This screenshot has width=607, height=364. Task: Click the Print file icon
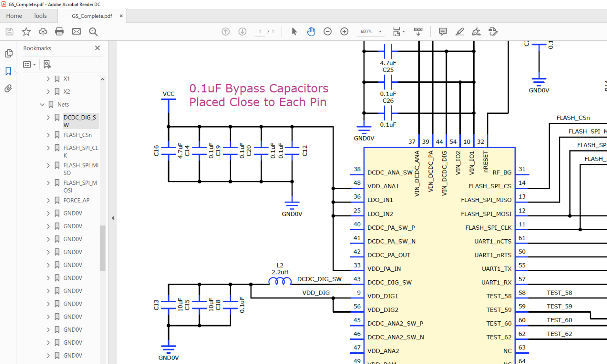tap(59, 32)
